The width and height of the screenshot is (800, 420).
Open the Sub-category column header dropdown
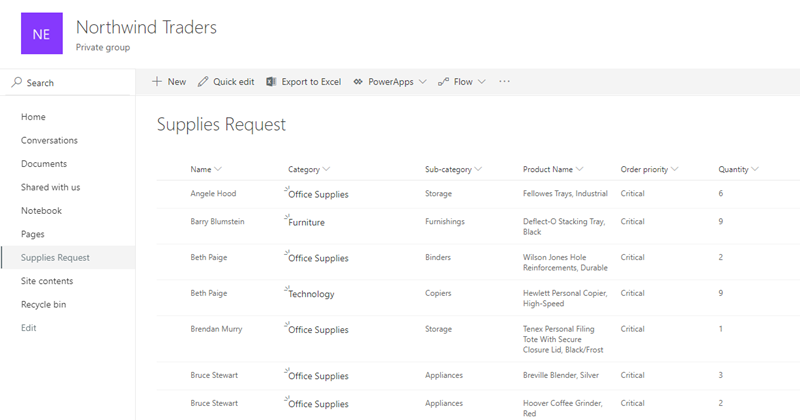coord(479,169)
